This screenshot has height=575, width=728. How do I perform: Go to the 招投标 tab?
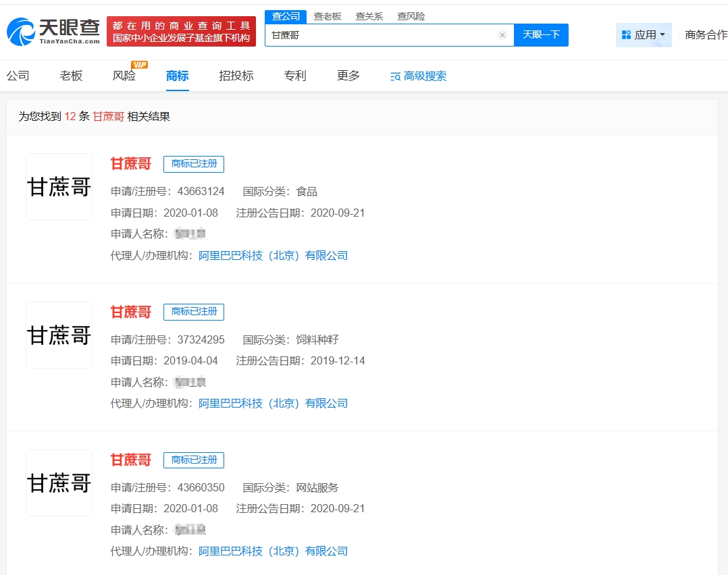tap(236, 76)
